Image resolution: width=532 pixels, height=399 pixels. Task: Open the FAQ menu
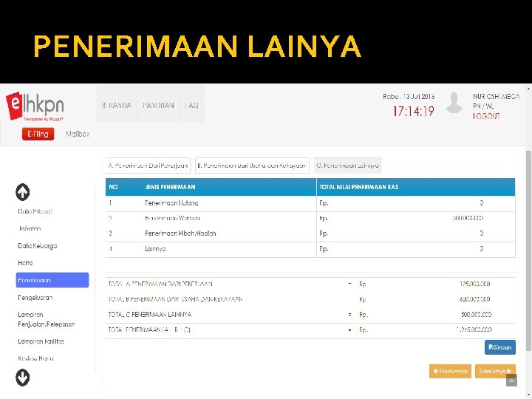click(x=191, y=106)
